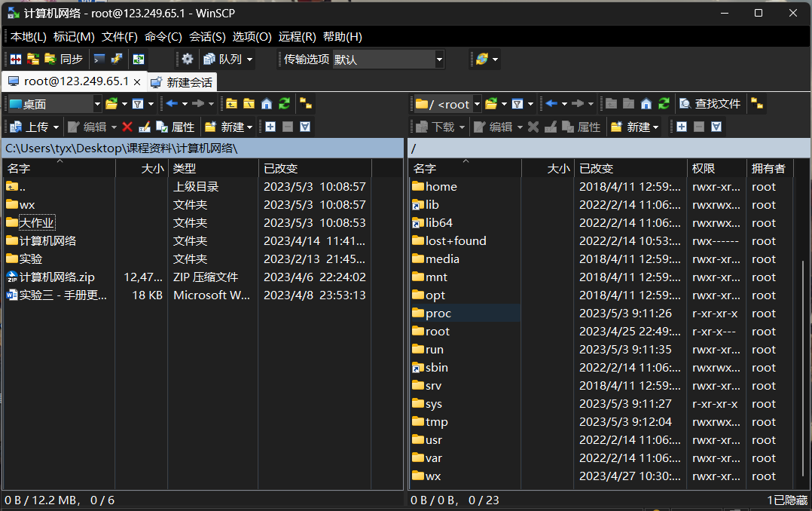Image resolution: width=812 pixels, height=511 pixels.
Task: Open the 帮助(H) menu
Action: tap(342, 37)
